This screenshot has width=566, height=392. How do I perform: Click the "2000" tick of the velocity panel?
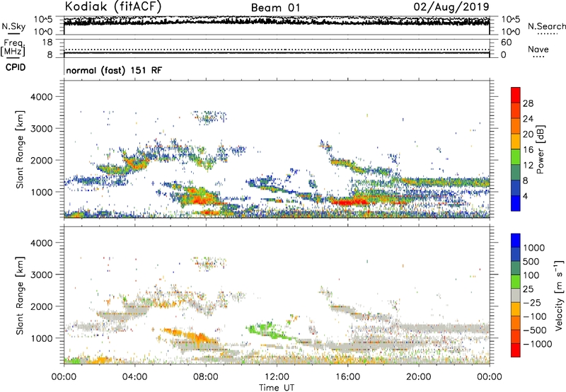tap(41, 306)
